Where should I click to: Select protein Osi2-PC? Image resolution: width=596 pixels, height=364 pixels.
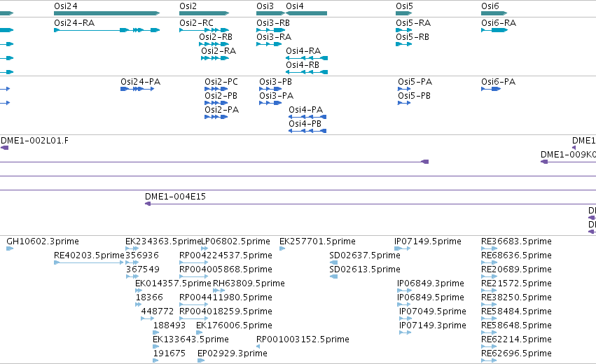point(216,89)
